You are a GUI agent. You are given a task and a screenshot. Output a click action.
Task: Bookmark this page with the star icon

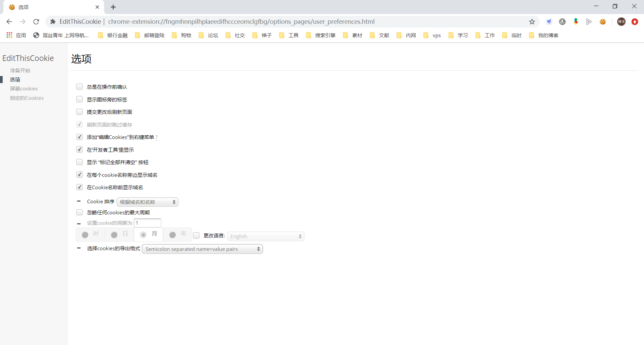pos(532,22)
